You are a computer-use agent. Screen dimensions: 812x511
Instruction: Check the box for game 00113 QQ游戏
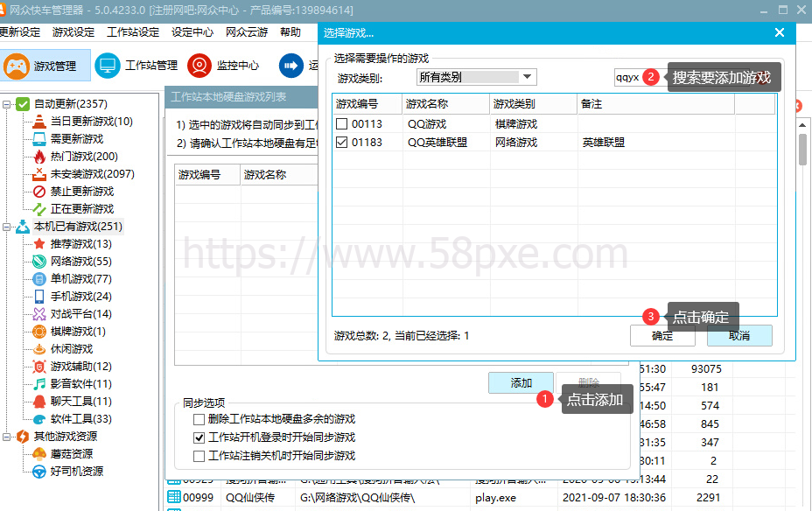coord(342,124)
